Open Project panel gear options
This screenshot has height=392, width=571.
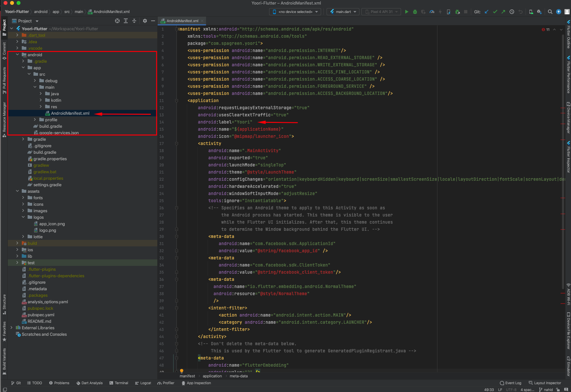(145, 21)
